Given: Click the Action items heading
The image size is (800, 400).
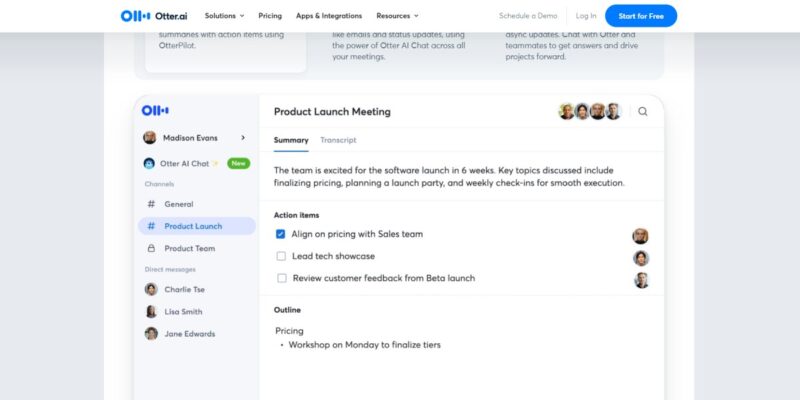Looking at the screenshot, I should point(296,215).
